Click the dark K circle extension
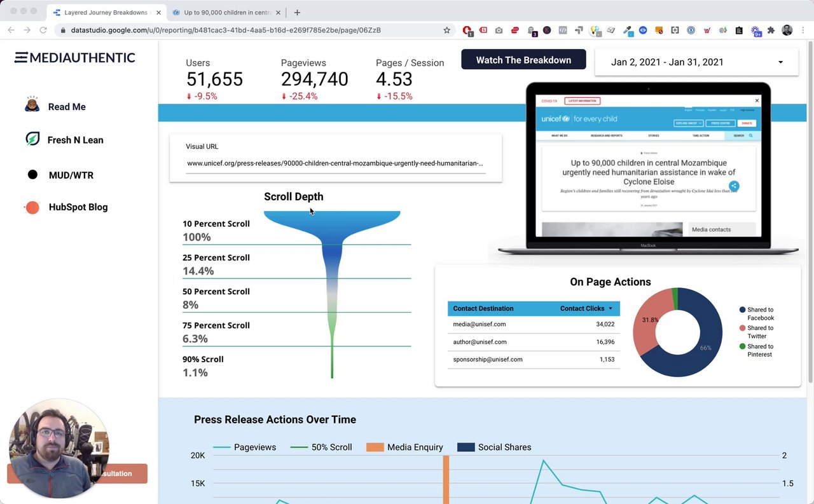 click(547, 30)
